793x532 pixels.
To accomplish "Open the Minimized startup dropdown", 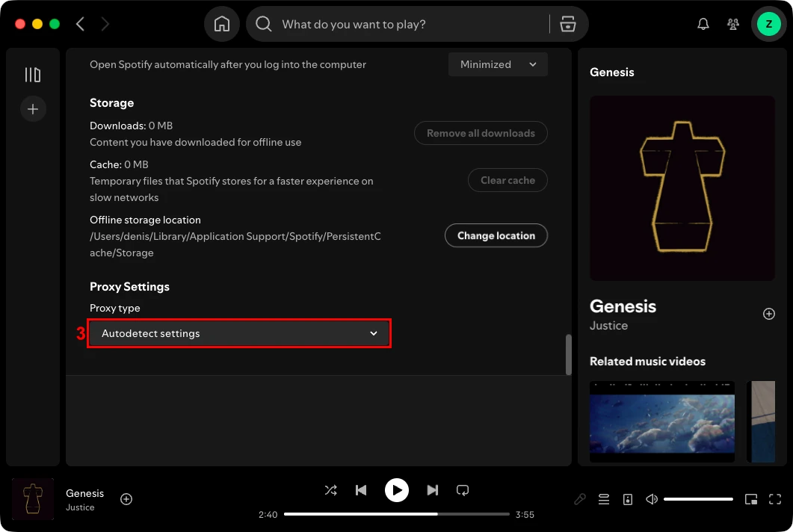I will 498,64.
